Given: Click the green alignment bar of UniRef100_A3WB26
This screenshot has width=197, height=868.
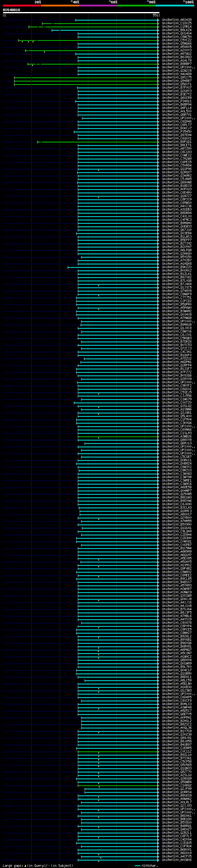Looking at the screenshot, I should pos(118,437).
